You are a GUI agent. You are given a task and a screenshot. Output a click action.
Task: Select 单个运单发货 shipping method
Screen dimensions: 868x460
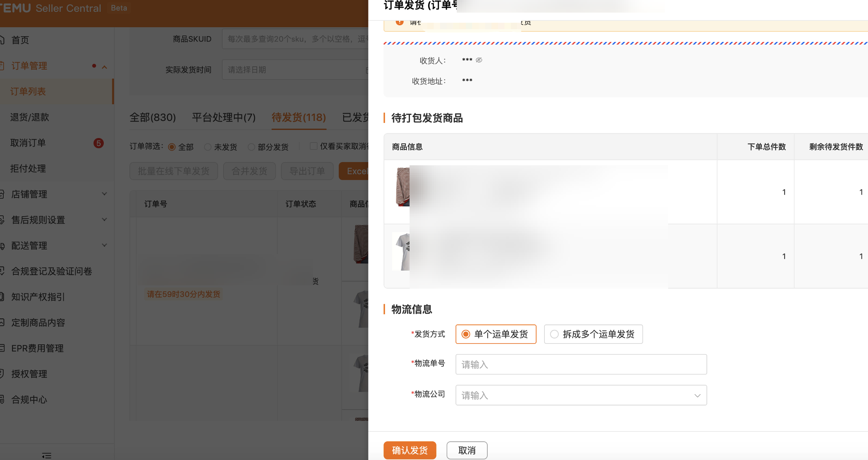[x=495, y=334]
